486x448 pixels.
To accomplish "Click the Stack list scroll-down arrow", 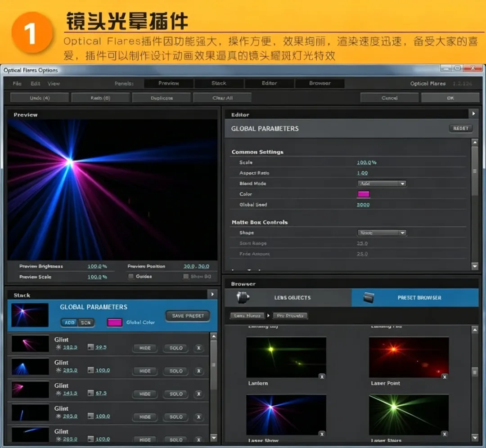I will pos(214,438).
